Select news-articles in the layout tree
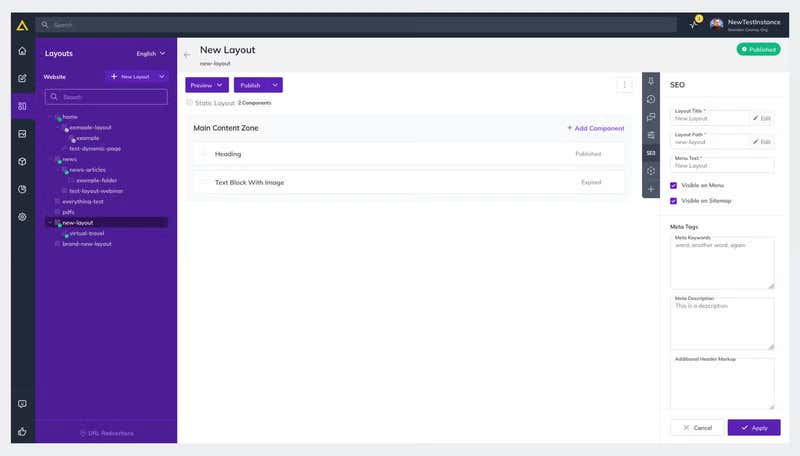Screen dimensions: 800x456 tap(87, 170)
